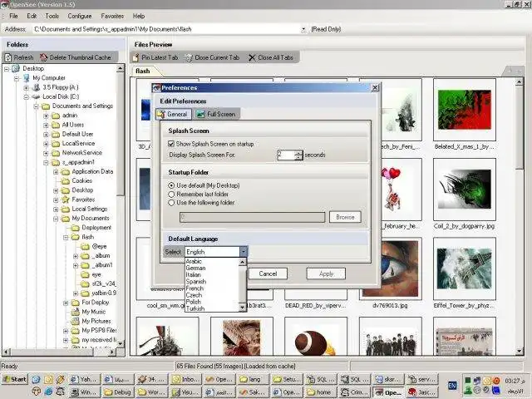Image resolution: width=532 pixels, height=399 pixels.
Task: Click the Close Current Tab icon
Action: [189, 57]
